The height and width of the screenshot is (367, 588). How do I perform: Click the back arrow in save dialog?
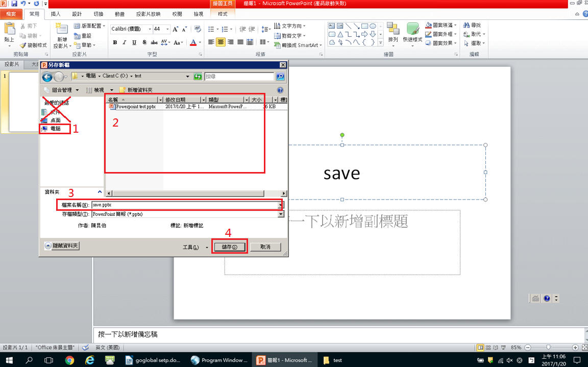47,77
